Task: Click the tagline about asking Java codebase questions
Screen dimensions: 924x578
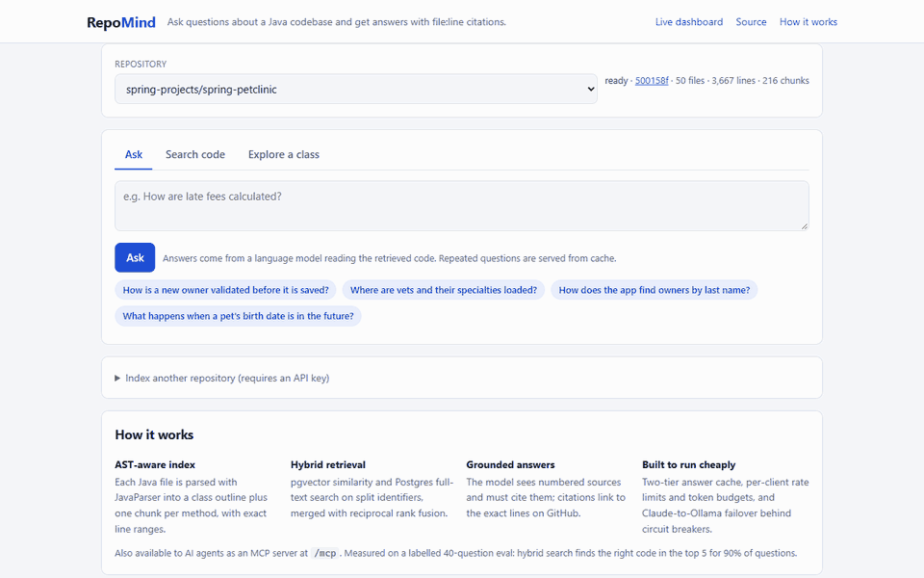Action: [337, 22]
